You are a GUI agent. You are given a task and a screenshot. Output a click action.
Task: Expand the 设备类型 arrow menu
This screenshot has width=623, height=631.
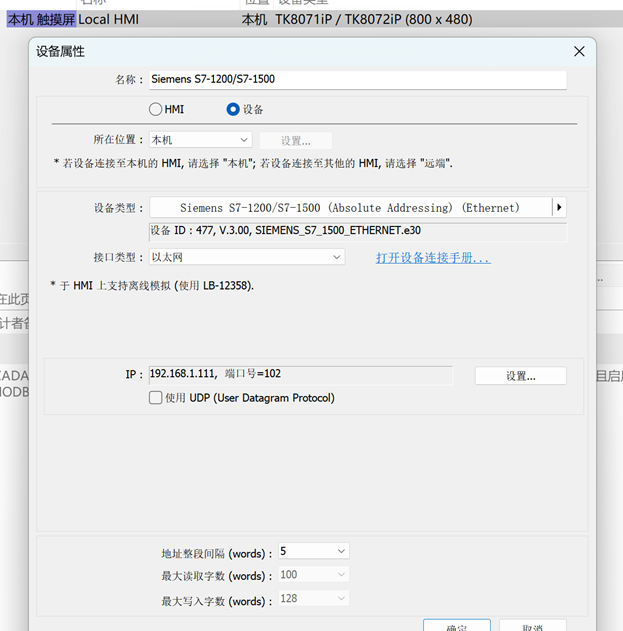point(559,208)
